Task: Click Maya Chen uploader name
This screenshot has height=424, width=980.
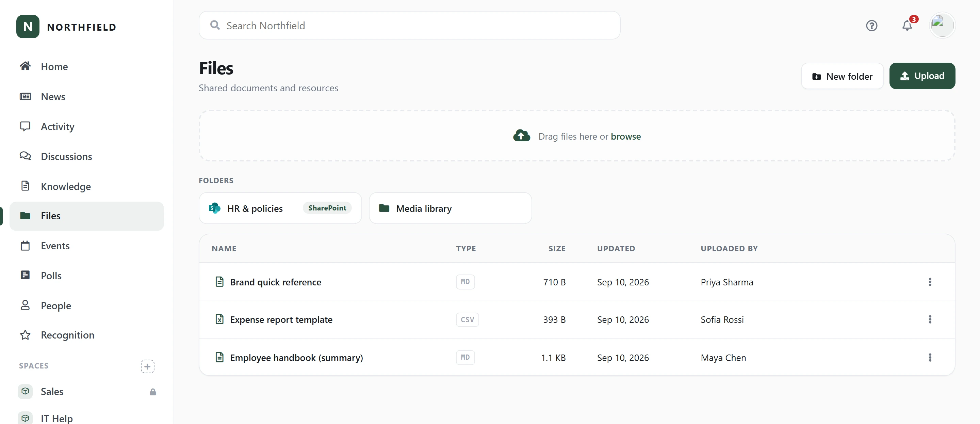Action: [723, 358]
